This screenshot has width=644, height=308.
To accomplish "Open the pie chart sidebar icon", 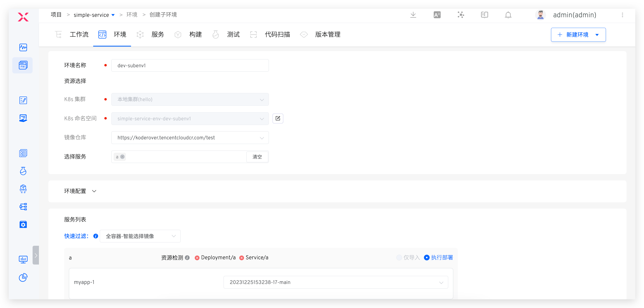I will 23,277.
